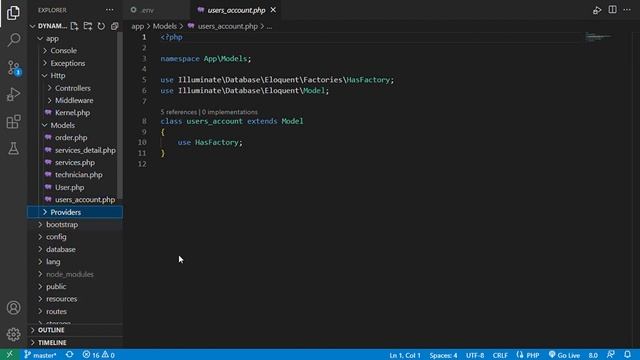Change encoding via UTF-8 status item
640x360 pixels.
pyautogui.click(x=475, y=355)
